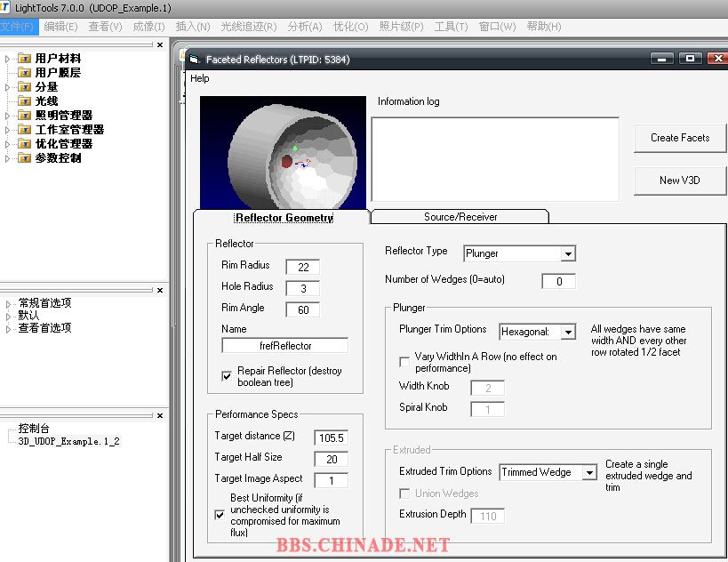This screenshot has width=728, height=562.
Task: Select the 3D_UDOP_Example.1_2 console entry
Action: click(68, 441)
